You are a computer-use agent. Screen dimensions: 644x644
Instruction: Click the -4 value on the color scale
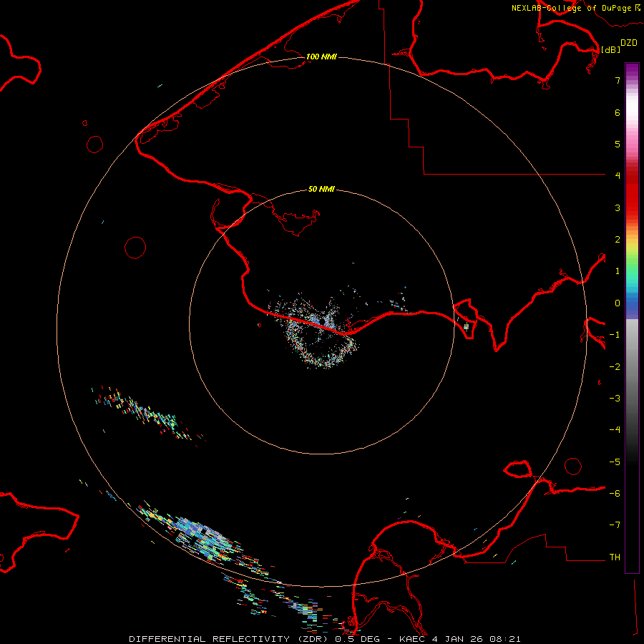615,430
